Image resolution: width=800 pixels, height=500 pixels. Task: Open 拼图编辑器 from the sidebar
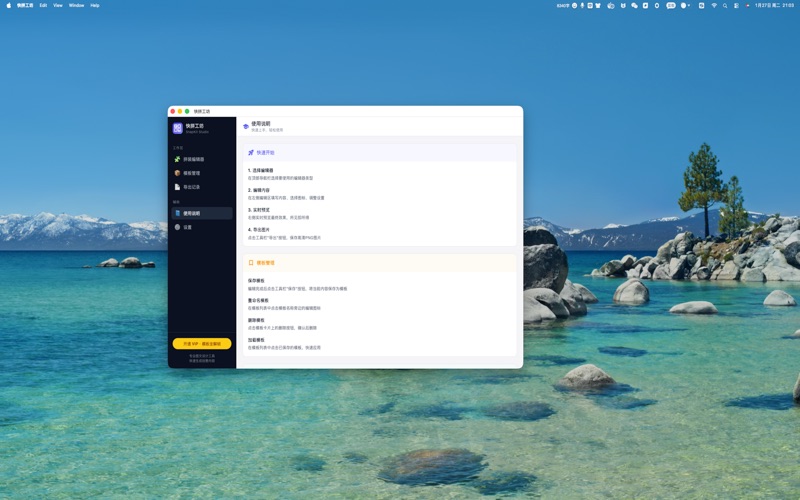(x=193, y=159)
